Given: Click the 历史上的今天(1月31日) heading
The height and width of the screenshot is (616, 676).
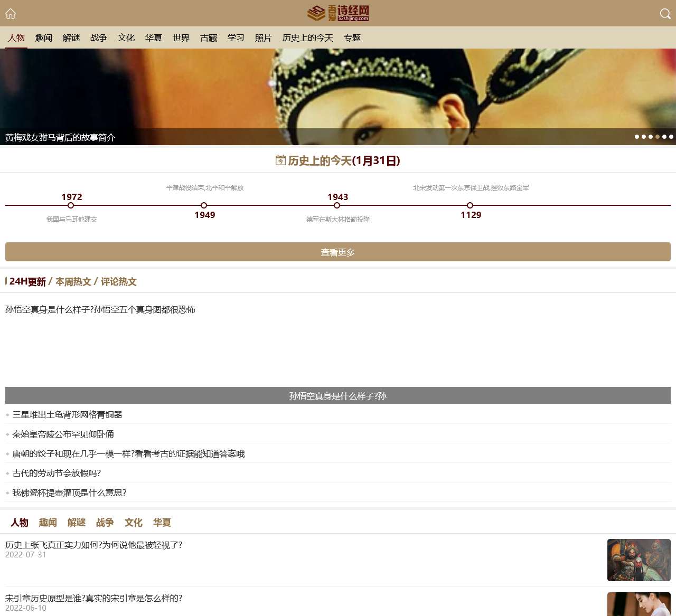Looking at the screenshot, I should tap(344, 160).
